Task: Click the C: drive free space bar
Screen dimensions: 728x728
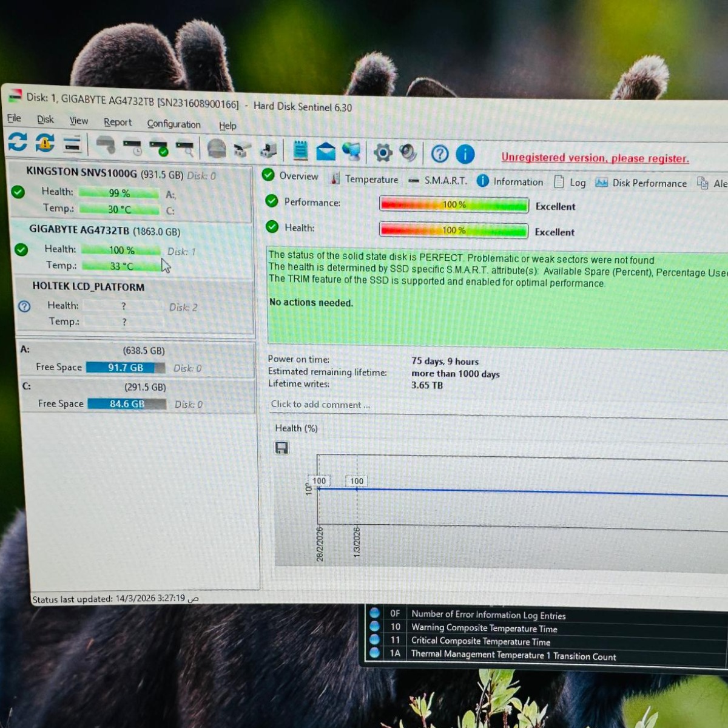Action: (x=127, y=403)
